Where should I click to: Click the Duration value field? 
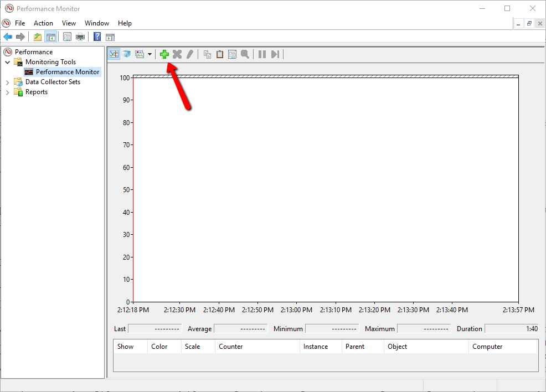(512, 329)
